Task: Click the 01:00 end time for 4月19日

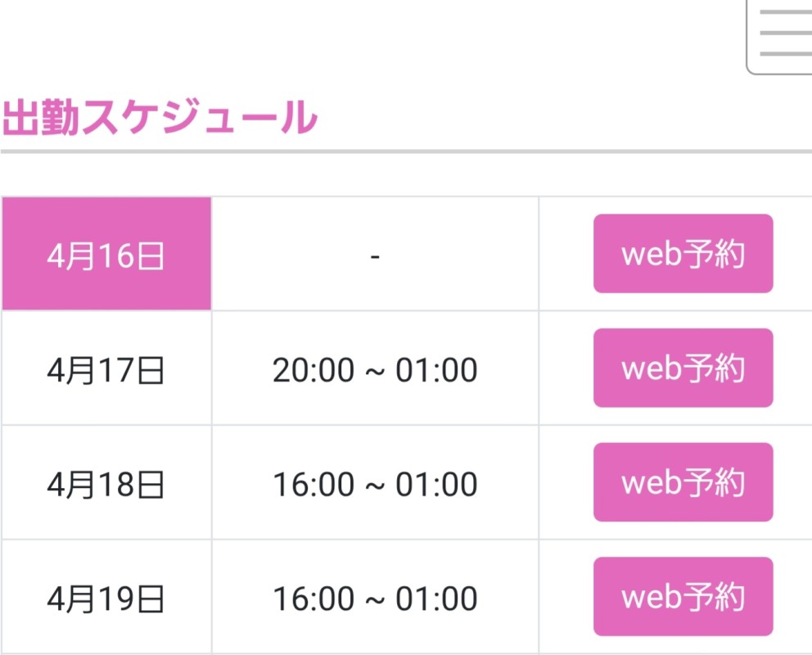Action: (437, 599)
